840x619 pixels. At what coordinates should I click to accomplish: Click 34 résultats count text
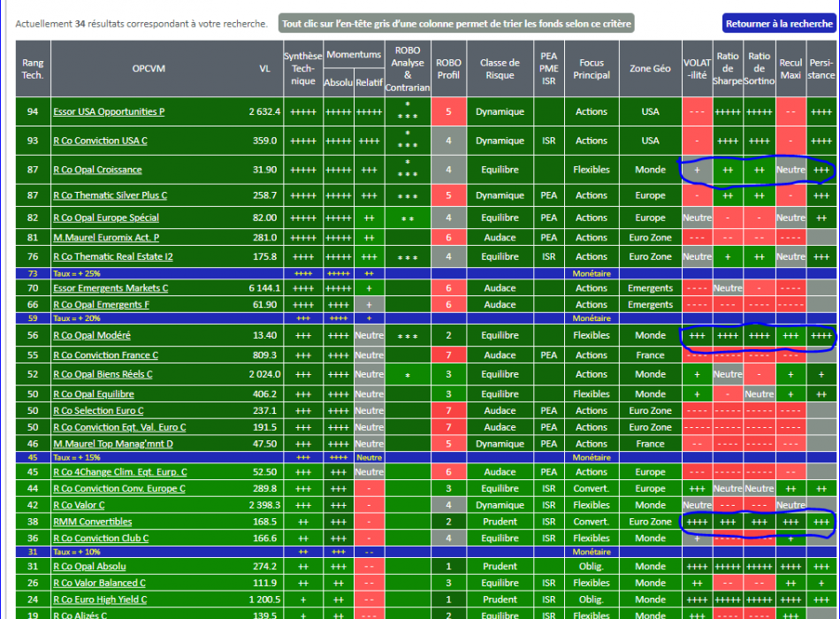click(x=109, y=24)
